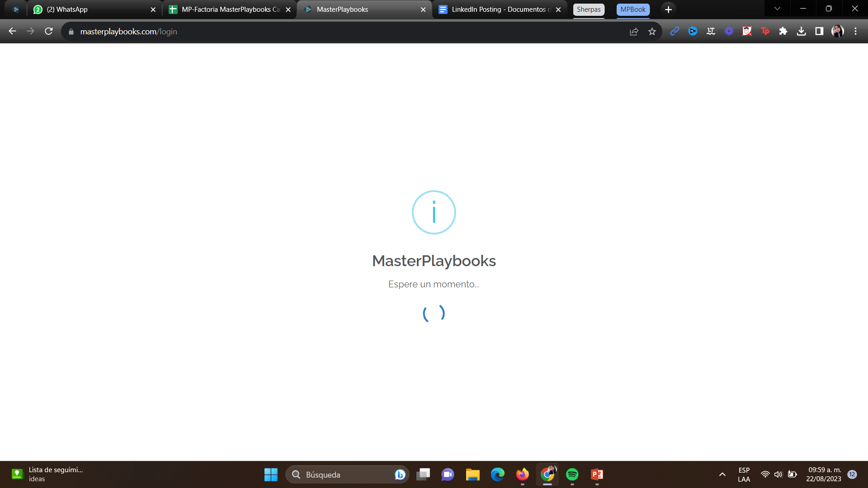Open PowerPoint from the taskbar
Image resolution: width=868 pixels, height=488 pixels.
pyautogui.click(x=597, y=474)
